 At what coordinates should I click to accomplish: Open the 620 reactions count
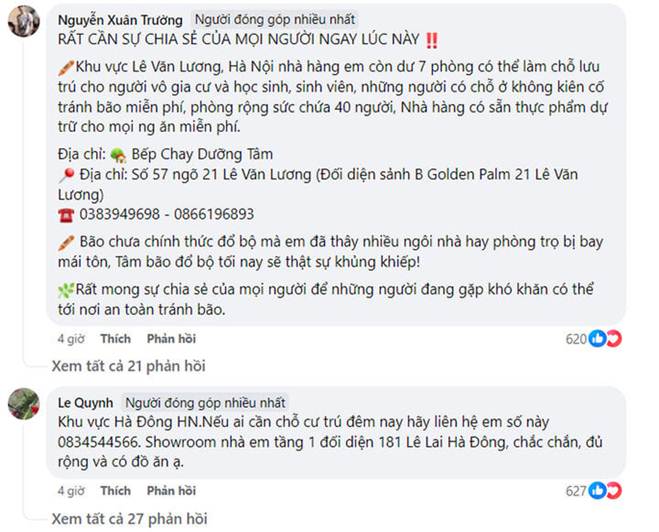tap(576, 339)
